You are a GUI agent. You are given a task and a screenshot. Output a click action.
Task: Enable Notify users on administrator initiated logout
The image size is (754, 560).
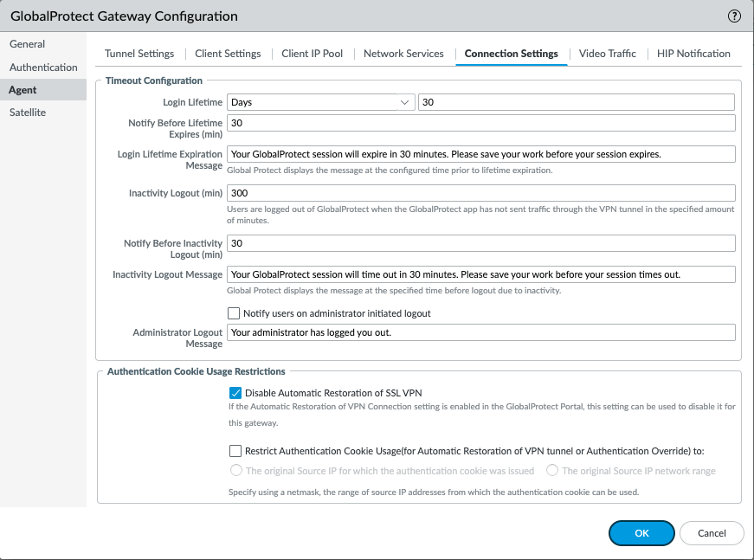tap(234, 313)
